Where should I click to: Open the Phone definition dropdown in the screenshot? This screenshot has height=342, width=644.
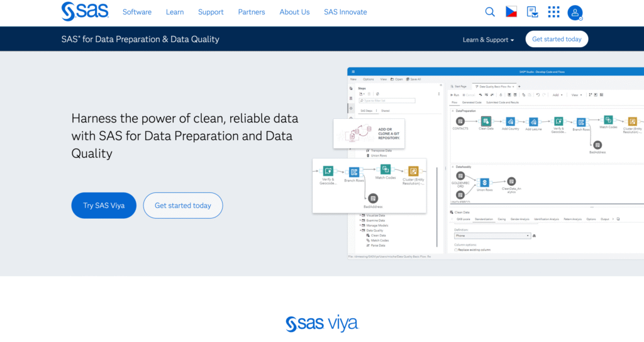[492, 236]
